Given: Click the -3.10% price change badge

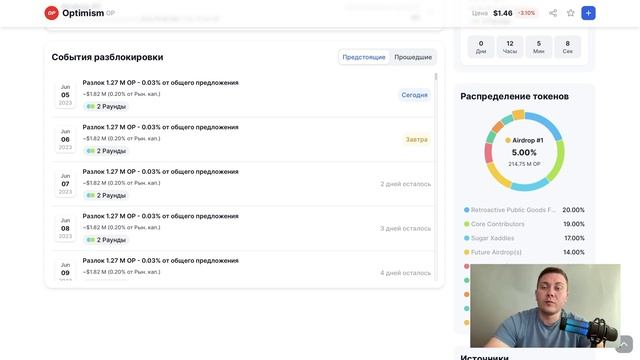Looking at the screenshot, I should [527, 13].
